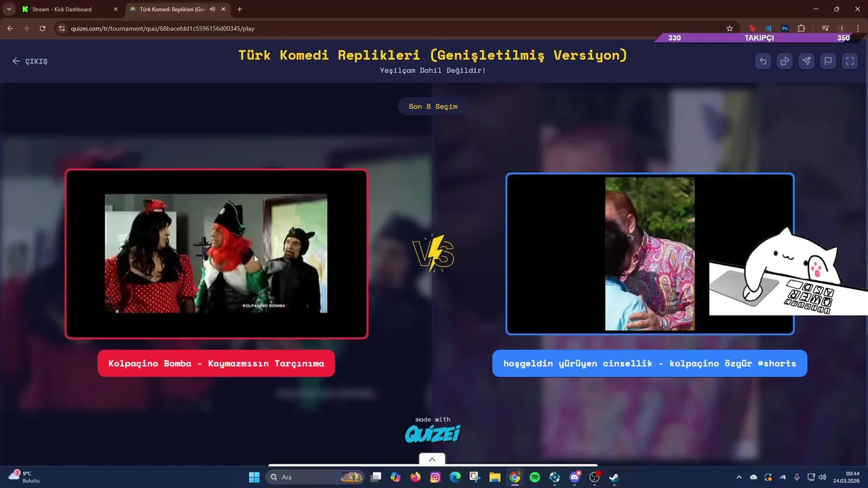868x488 pixels.
Task: Open Steam from taskbar
Action: 614,477
